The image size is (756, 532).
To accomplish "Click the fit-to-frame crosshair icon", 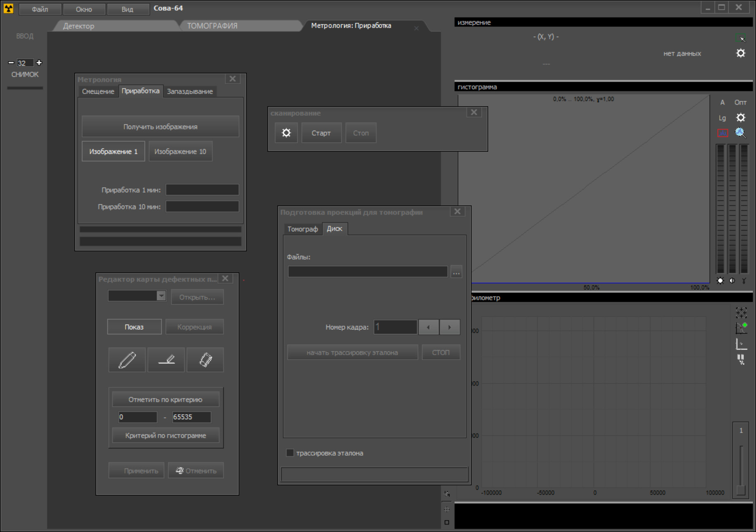I will coord(741,313).
